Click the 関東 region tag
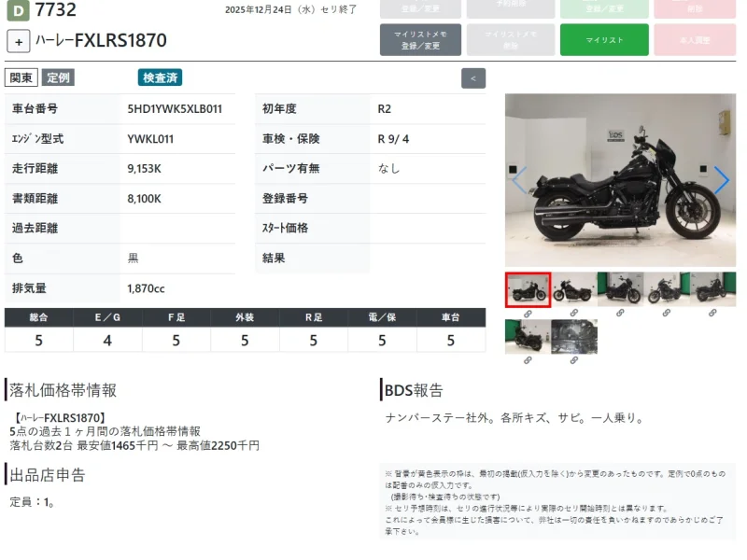747x560 pixels. coord(21,77)
